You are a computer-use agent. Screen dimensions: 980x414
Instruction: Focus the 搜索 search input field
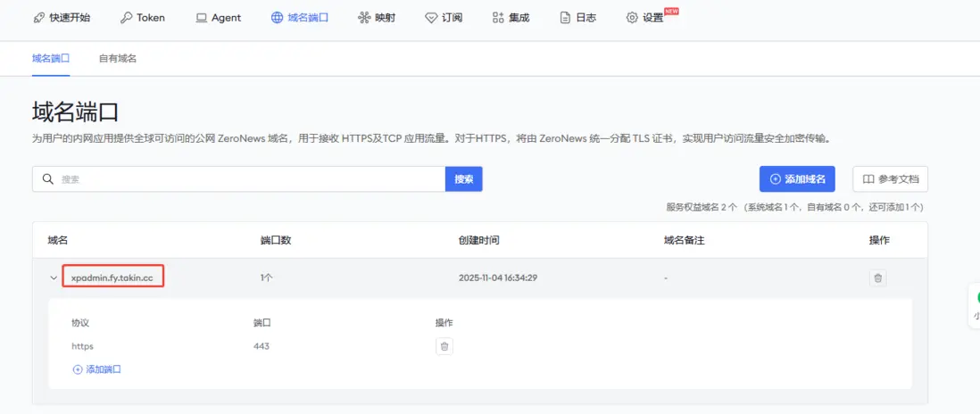point(238,179)
